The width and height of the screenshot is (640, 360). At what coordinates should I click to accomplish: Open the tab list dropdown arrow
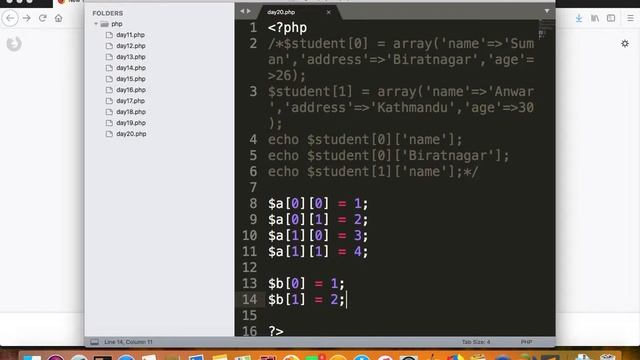547,11
